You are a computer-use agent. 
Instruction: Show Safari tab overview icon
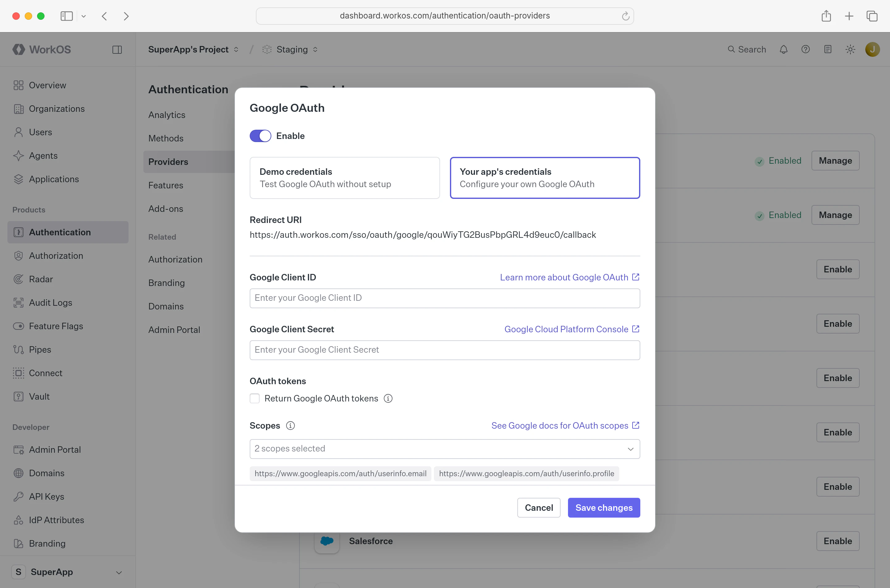872,16
